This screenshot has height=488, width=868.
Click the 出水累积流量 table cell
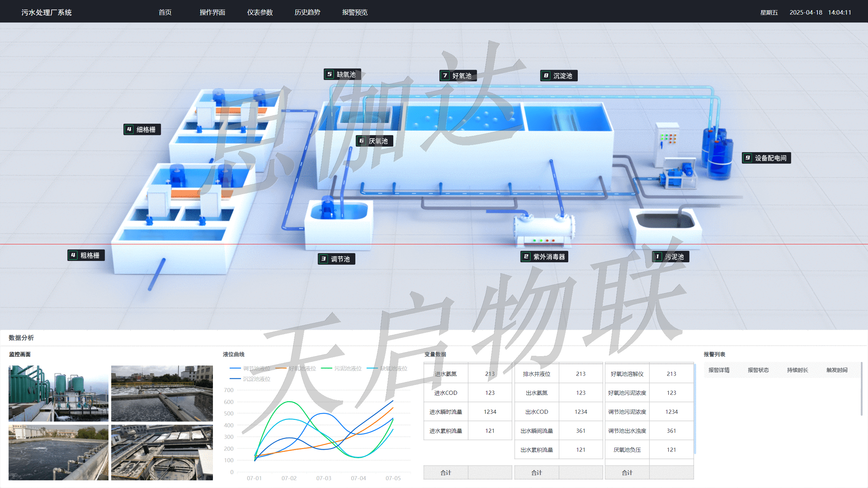pos(537,450)
